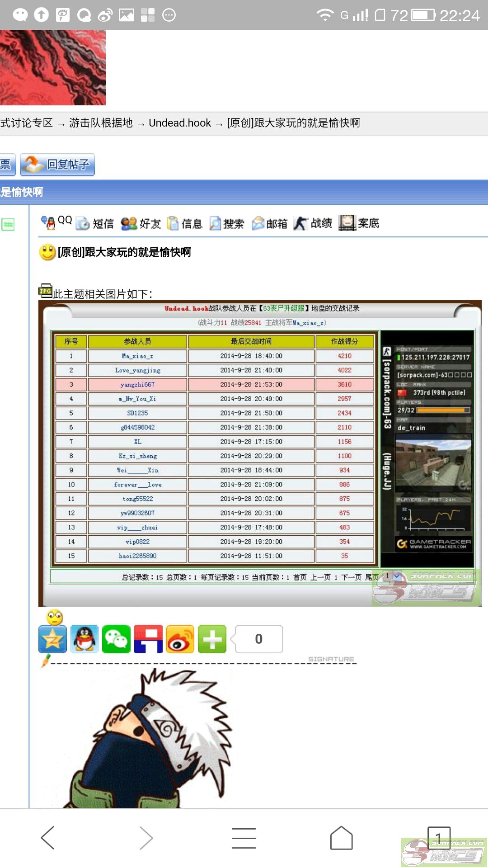Click the share count 0 bubble
Screen dimensions: 488x868
click(257, 639)
